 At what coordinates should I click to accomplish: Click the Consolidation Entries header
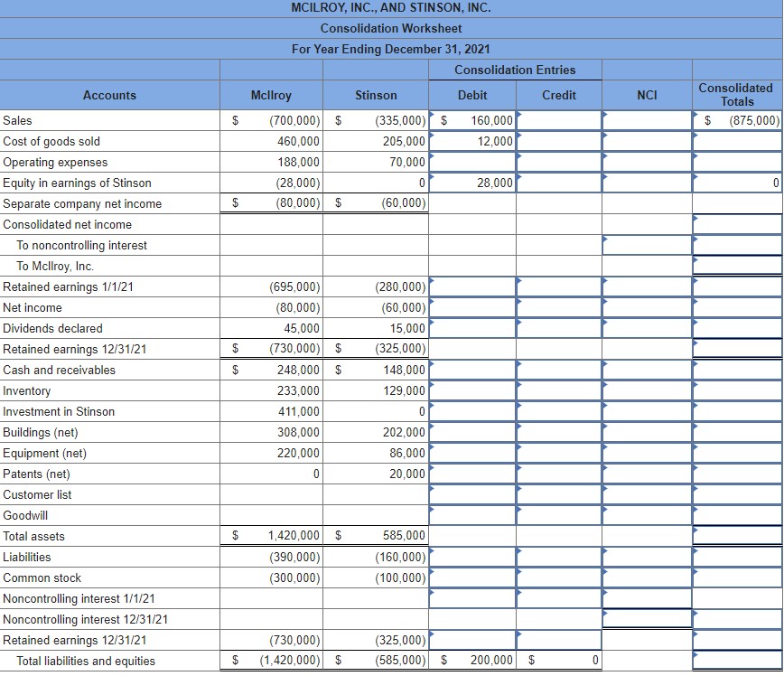pos(515,70)
